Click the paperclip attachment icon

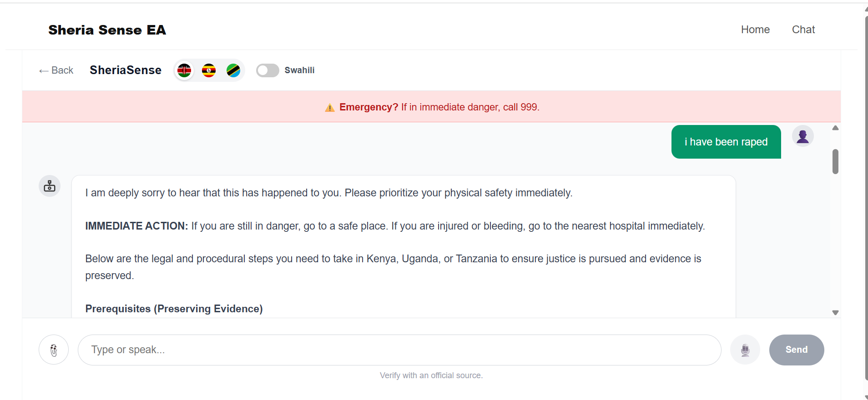tap(54, 350)
